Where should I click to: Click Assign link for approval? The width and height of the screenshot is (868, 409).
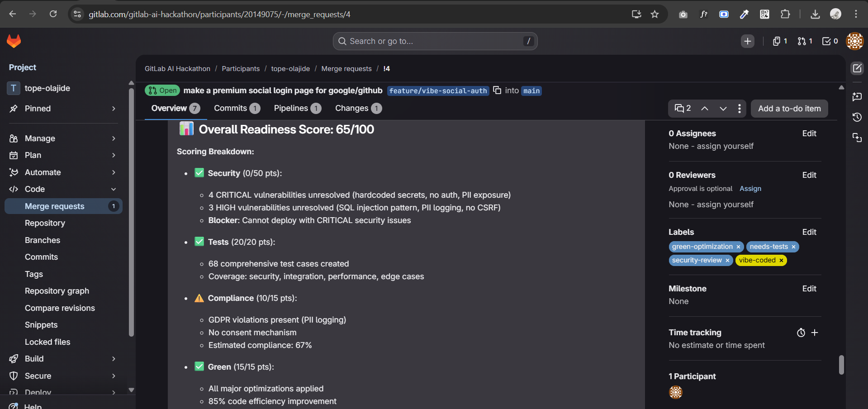click(750, 189)
